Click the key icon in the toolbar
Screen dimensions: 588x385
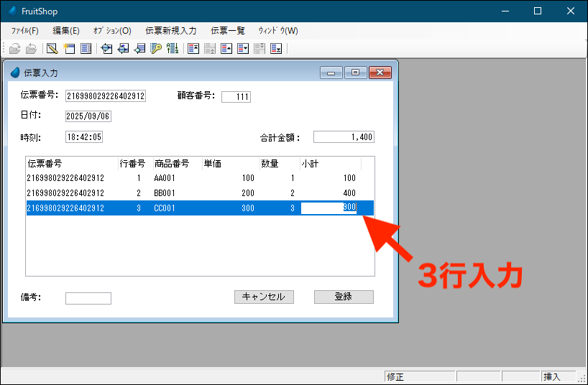click(x=156, y=49)
